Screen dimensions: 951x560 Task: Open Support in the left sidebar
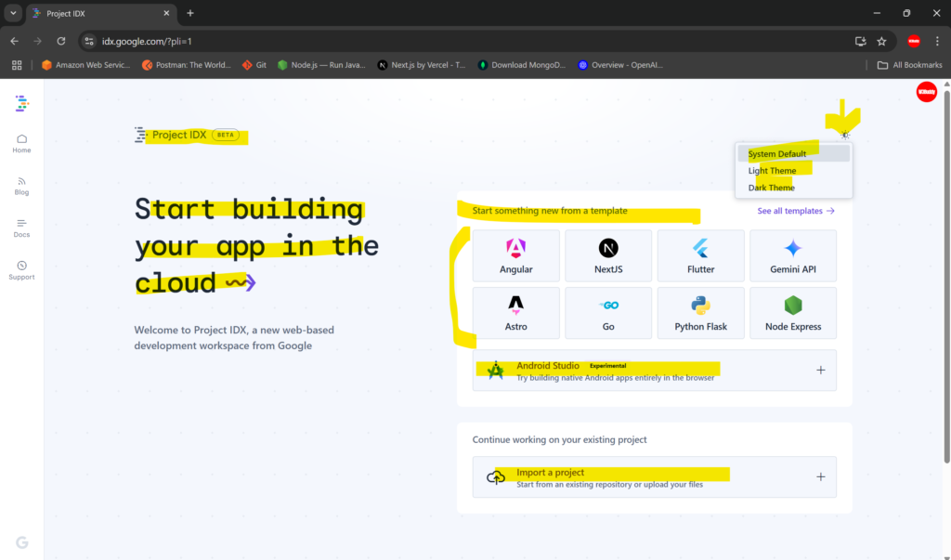point(22,270)
